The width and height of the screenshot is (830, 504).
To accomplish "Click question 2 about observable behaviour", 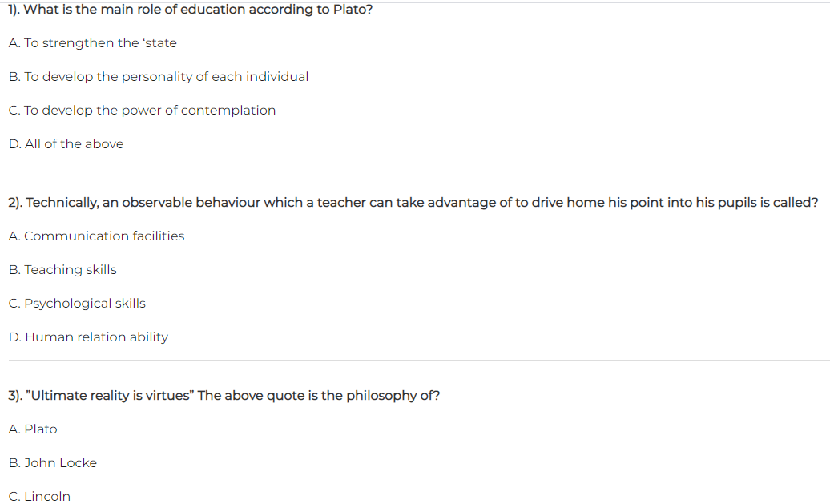I will [413, 203].
